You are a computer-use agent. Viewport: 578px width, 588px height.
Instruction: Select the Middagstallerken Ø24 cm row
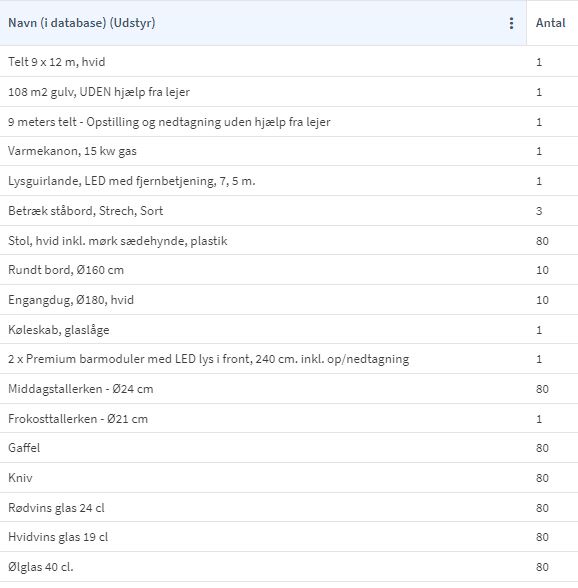tap(289, 388)
